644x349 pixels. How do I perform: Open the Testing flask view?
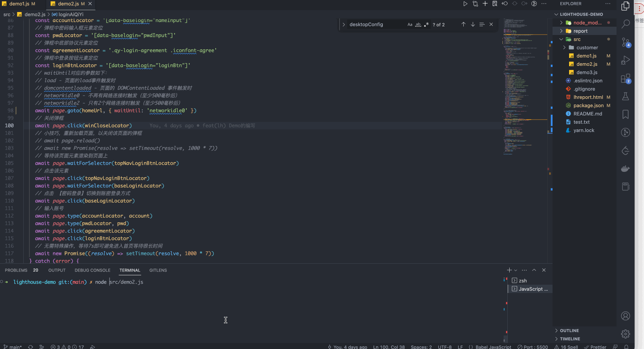pos(626,96)
